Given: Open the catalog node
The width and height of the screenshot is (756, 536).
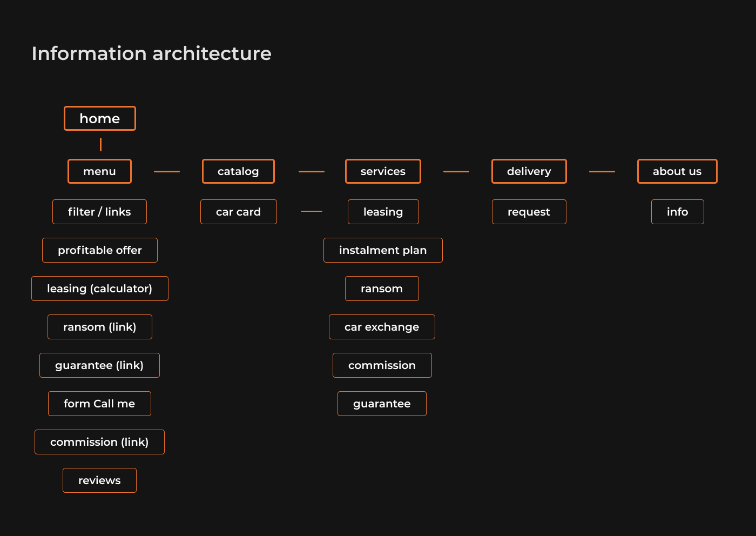Looking at the screenshot, I should (x=238, y=171).
